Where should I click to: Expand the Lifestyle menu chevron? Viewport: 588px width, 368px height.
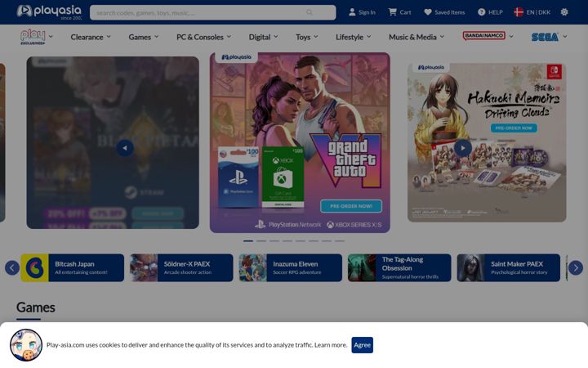[368, 37]
